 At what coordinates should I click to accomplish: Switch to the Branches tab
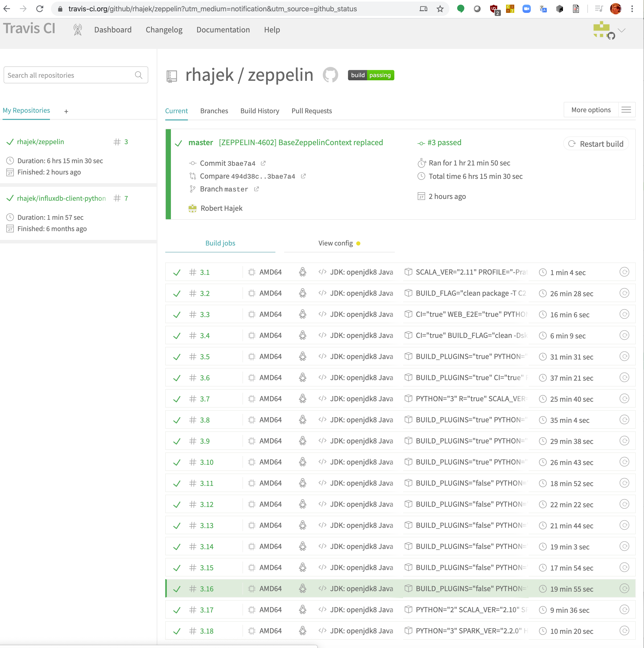tap(214, 111)
